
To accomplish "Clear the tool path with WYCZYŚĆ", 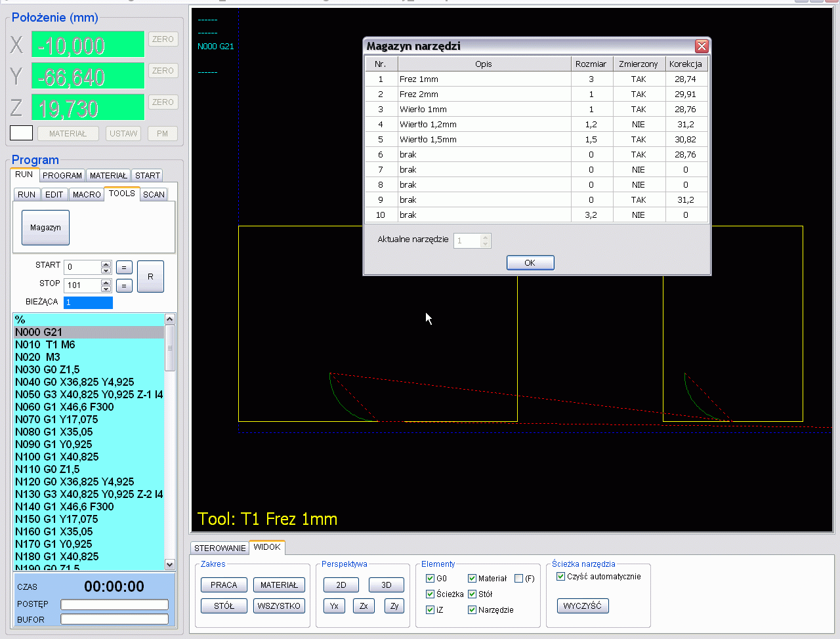I will (583, 606).
